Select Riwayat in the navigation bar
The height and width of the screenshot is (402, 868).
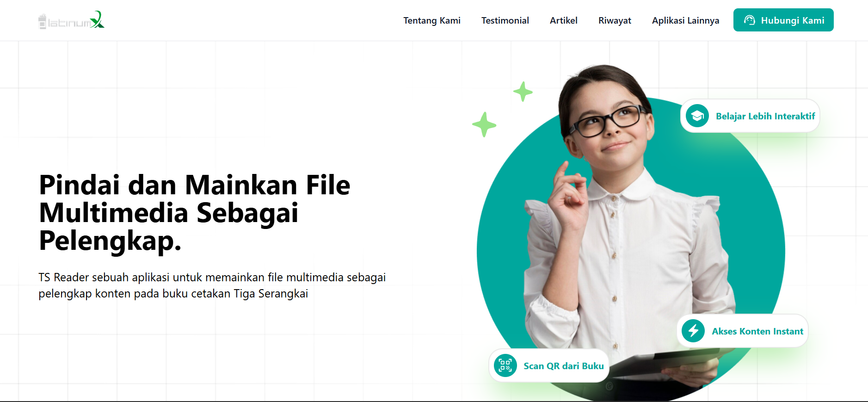point(615,20)
